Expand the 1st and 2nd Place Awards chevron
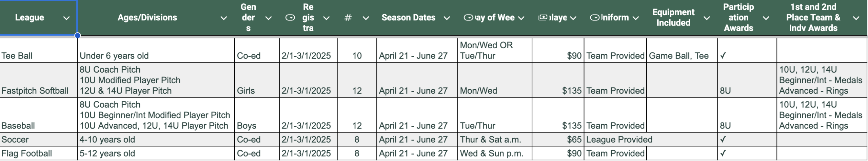The height and width of the screenshot is (161, 868). pyautogui.click(x=856, y=18)
